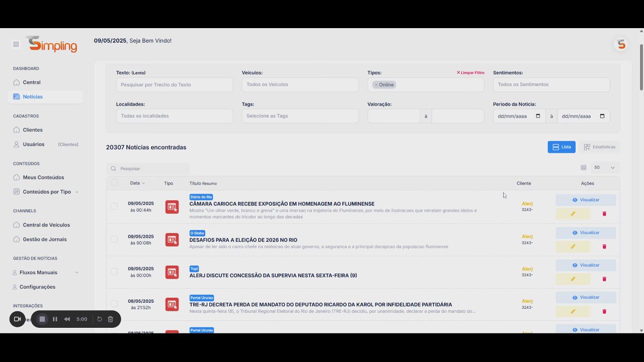Click the list density icon beside 50

click(x=584, y=167)
